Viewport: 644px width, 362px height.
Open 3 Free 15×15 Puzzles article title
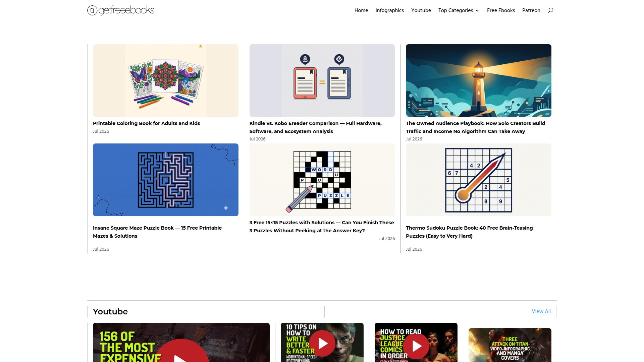(x=321, y=227)
